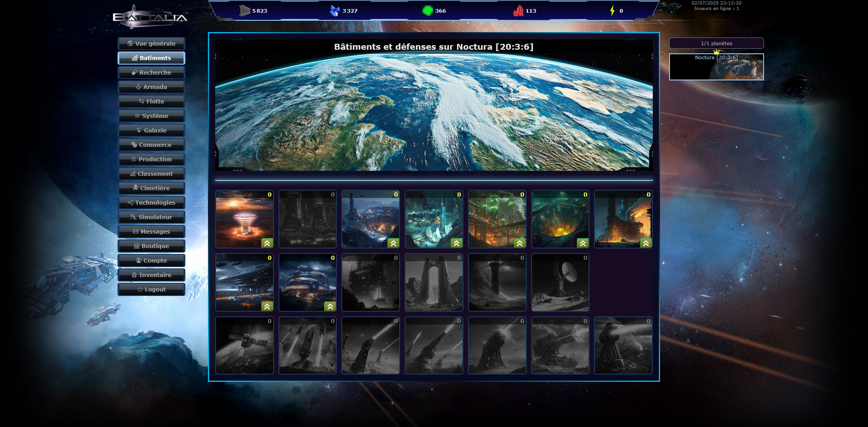Visit the Boutique
868x427 pixels.
pyautogui.click(x=151, y=246)
